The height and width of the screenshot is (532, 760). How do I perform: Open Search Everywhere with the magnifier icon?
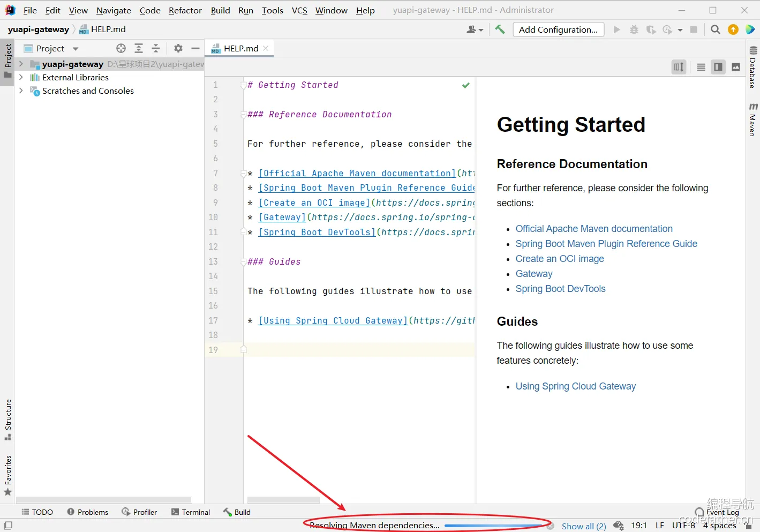(x=715, y=29)
